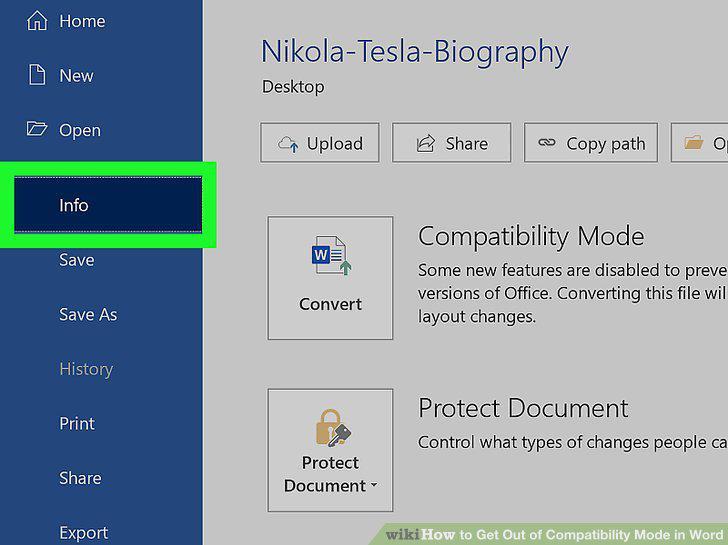Click the Open folder icon in sidebar

[x=37, y=129]
